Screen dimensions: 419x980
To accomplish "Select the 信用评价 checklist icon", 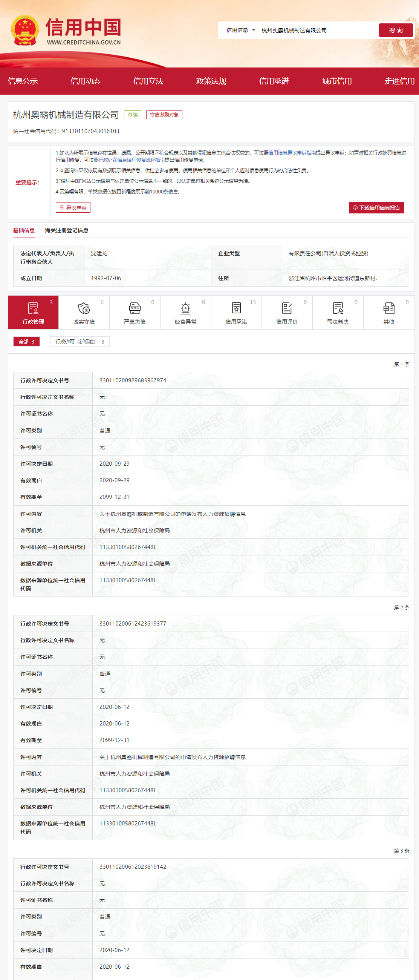I will 287,308.
